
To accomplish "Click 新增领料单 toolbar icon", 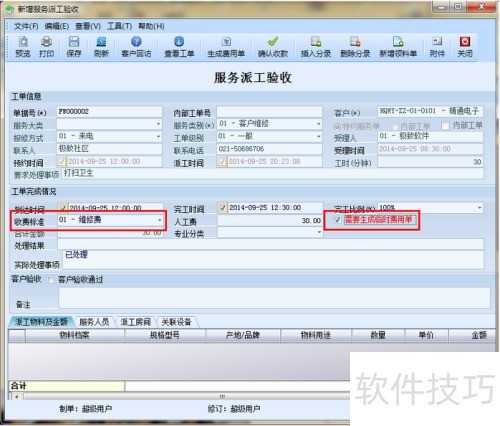I will tap(398, 42).
